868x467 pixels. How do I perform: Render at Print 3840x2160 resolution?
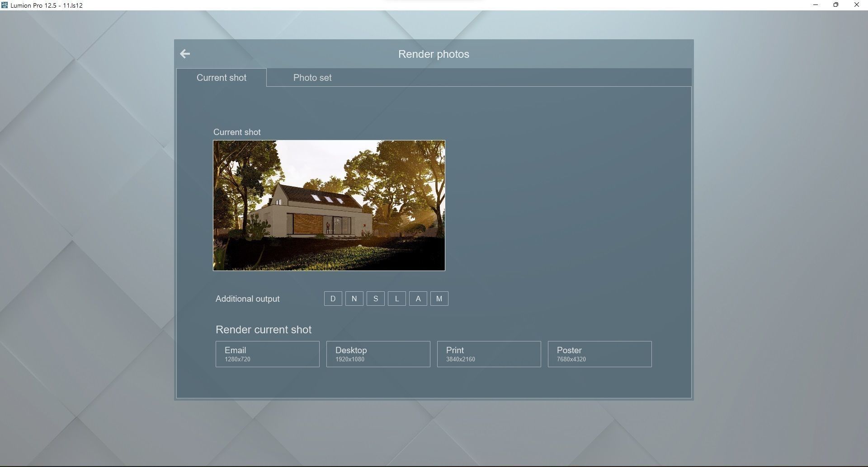489,354
